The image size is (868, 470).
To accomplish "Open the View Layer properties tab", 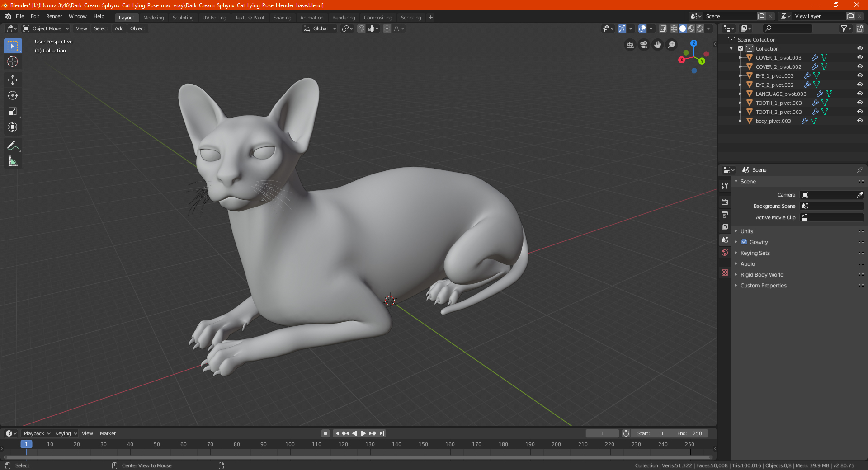I will pyautogui.click(x=725, y=227).
